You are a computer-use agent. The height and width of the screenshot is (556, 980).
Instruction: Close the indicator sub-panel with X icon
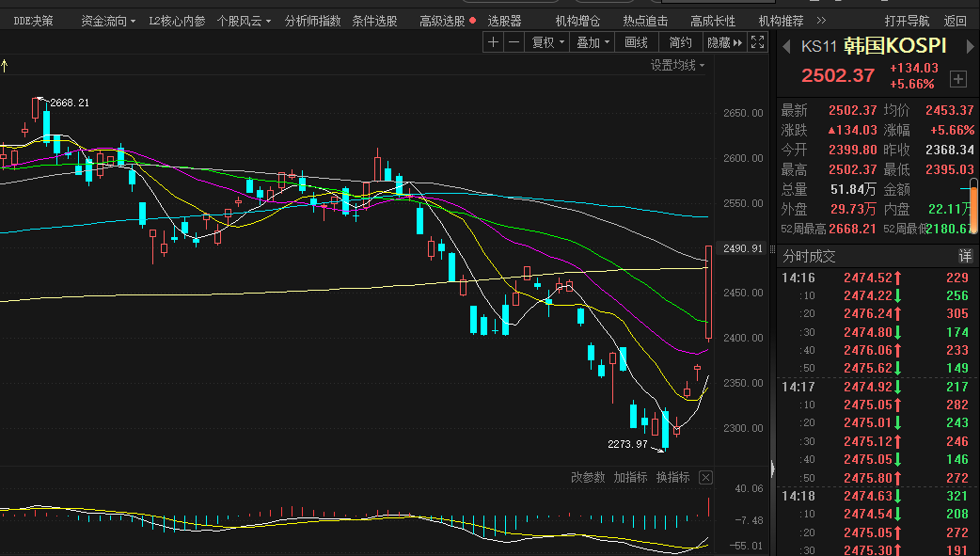click(705, 478)
